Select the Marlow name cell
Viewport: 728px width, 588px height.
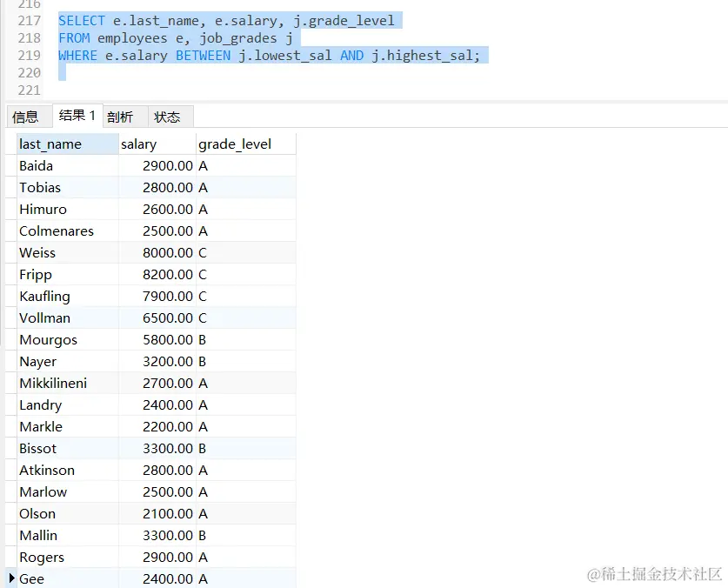point(67,491)
